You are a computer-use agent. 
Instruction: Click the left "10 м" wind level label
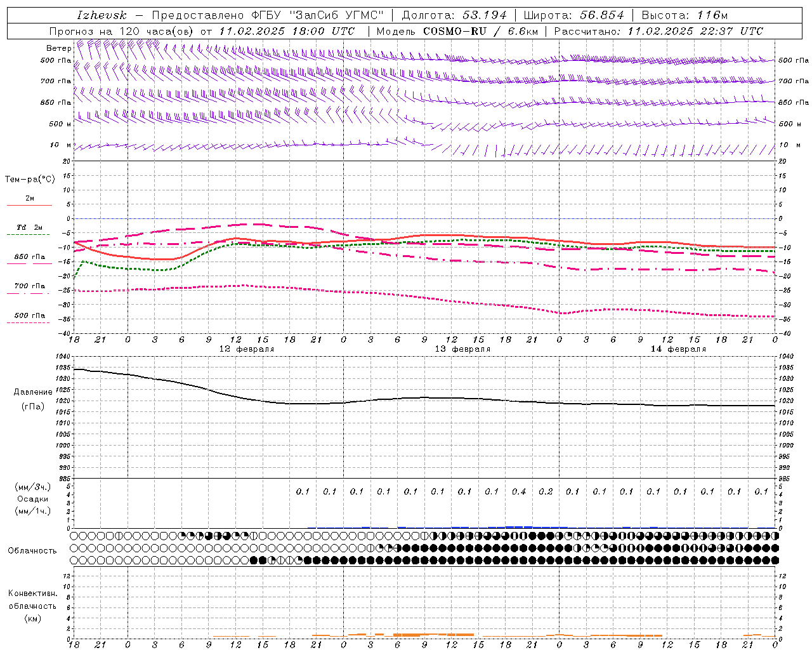60,145
